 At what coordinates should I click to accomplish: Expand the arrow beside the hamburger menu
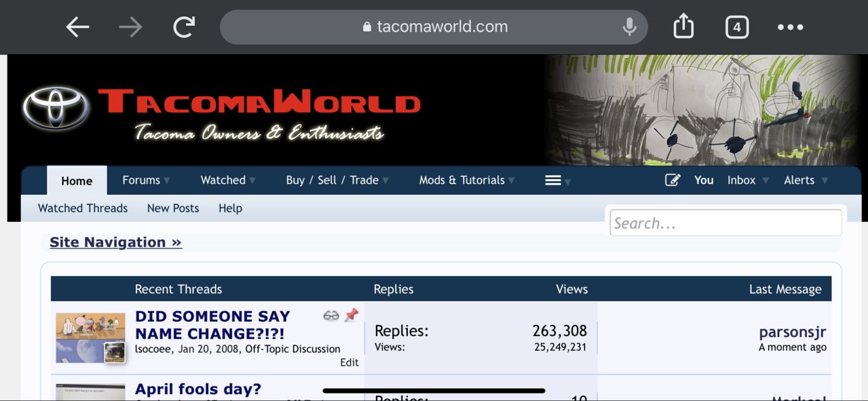point(567,182)
